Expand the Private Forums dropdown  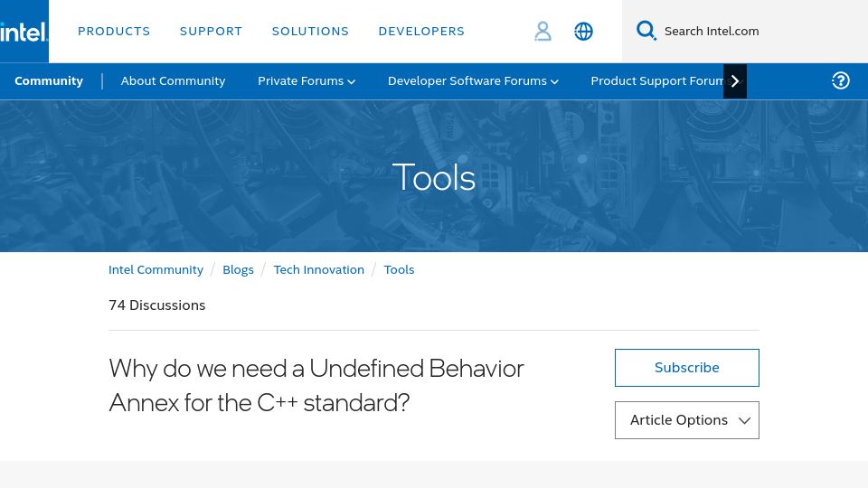point(307,80)
